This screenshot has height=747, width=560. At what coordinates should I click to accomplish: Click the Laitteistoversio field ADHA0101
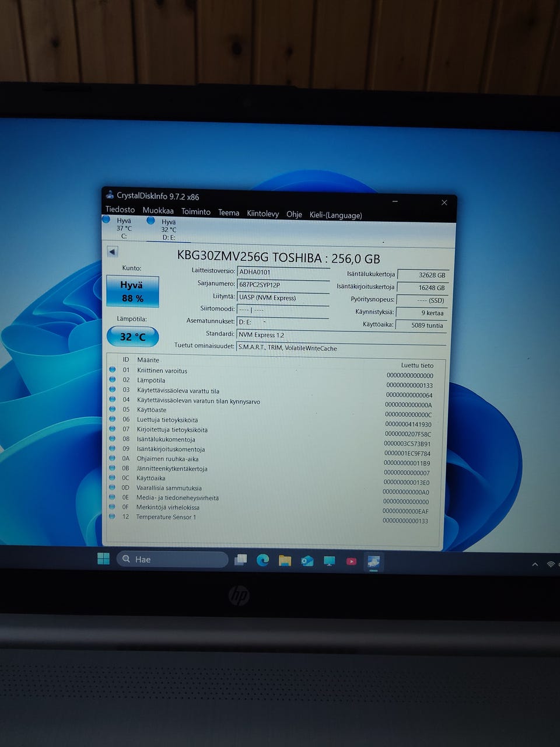point(283,272)
